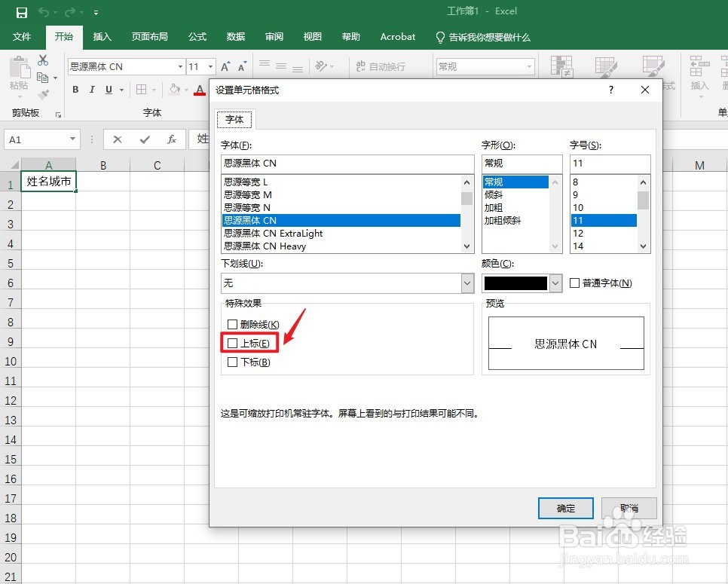Click Conditional Formatting icon in ribbon
The height and width of the screenshot is (584, 728).
(x=561, y=66)
